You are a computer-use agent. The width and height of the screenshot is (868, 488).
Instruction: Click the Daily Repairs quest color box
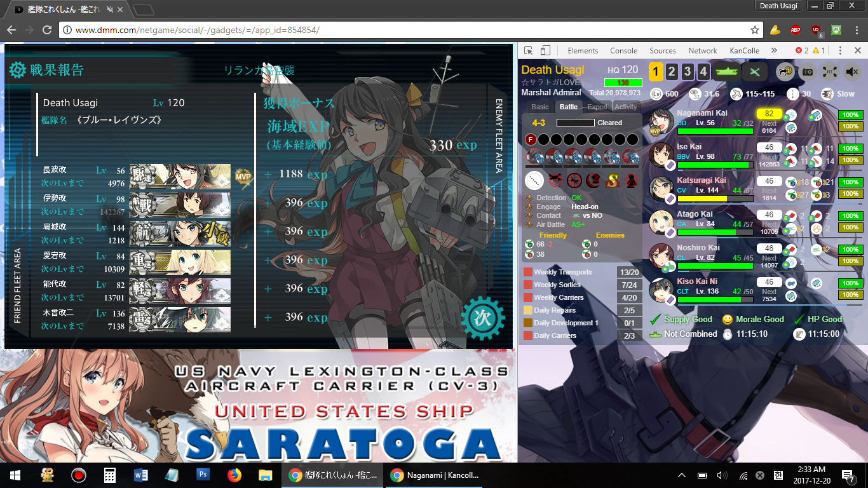tap(527, 311)
